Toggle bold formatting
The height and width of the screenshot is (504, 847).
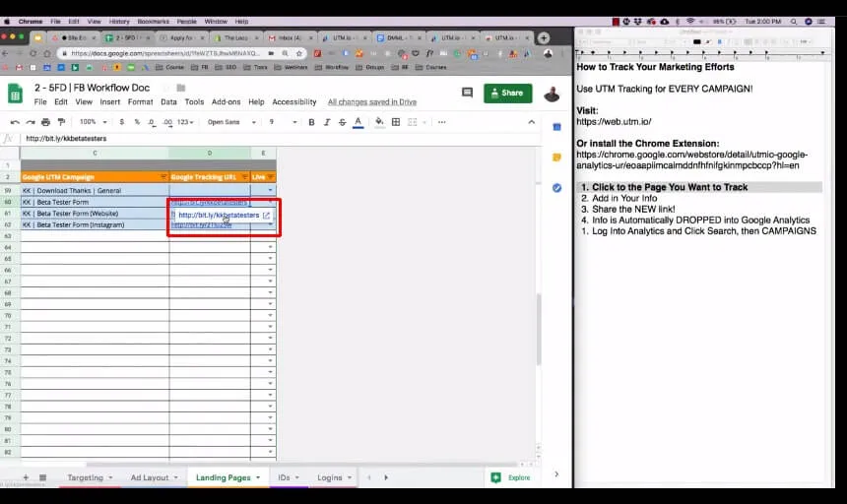point(311,122)
